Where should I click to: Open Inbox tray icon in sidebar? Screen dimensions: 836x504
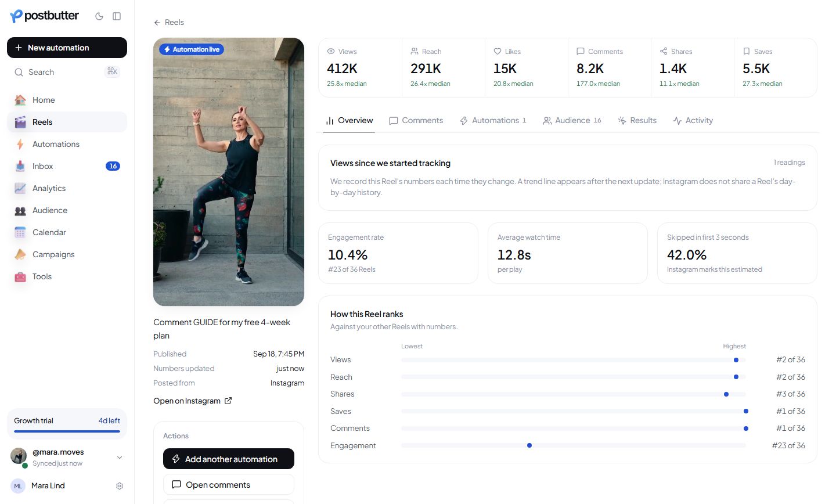20,166
